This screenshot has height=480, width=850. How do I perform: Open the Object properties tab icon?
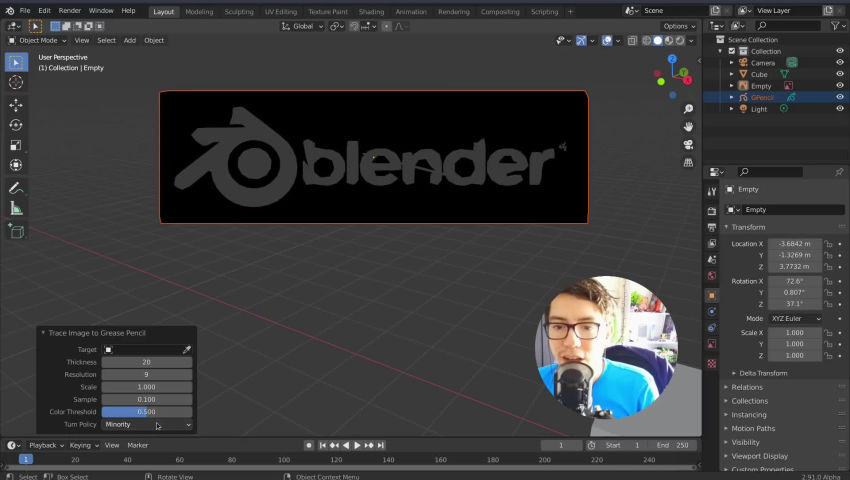click(712, 296)
